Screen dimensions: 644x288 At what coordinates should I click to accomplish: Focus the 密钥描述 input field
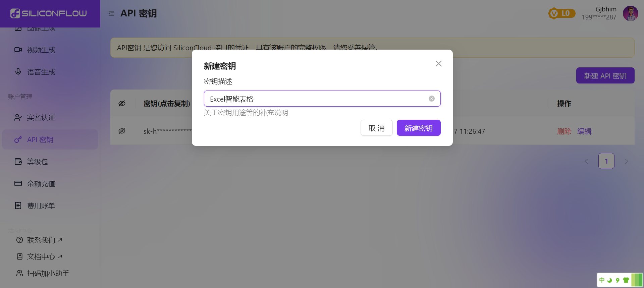tap(322, 99)
